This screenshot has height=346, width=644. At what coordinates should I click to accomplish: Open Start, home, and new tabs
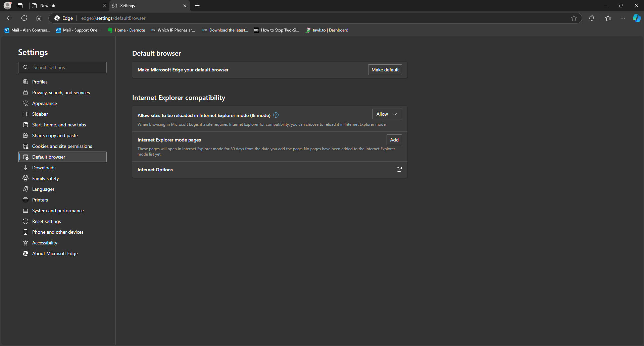coord(62,125)
